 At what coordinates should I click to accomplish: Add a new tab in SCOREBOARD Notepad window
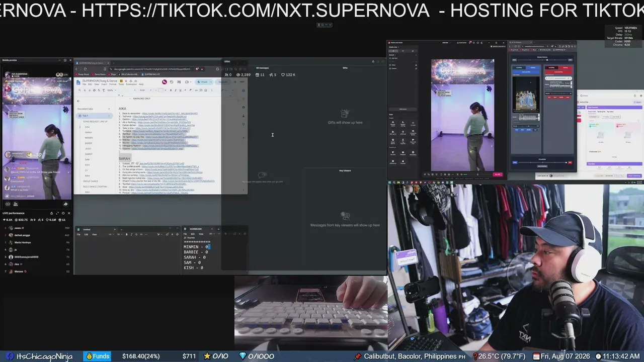(218, 229)
